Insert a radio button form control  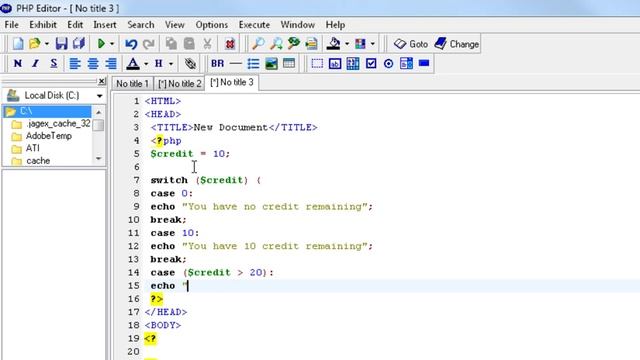pos(389,63)
